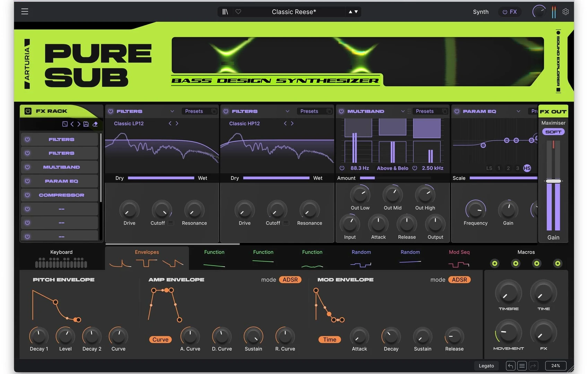Open the Mod Seq tab
Image resolution: width=588 pixels, height=374 pixels.
point(459,258)
